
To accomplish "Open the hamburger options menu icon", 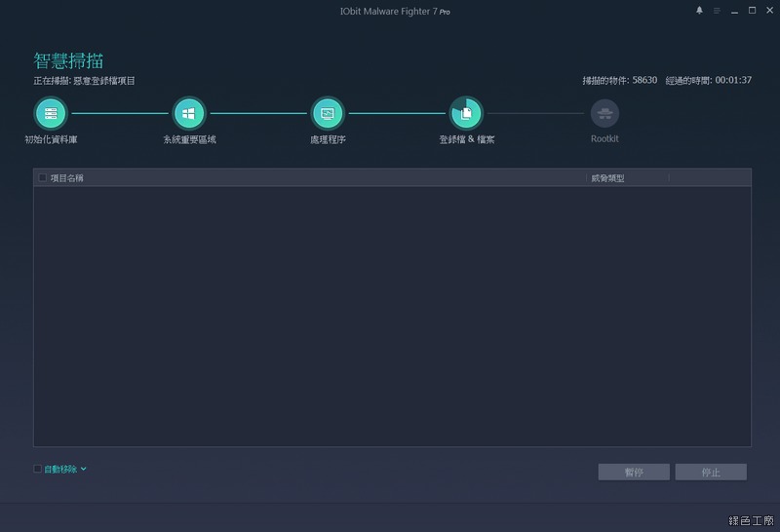I will click(717, 11).
